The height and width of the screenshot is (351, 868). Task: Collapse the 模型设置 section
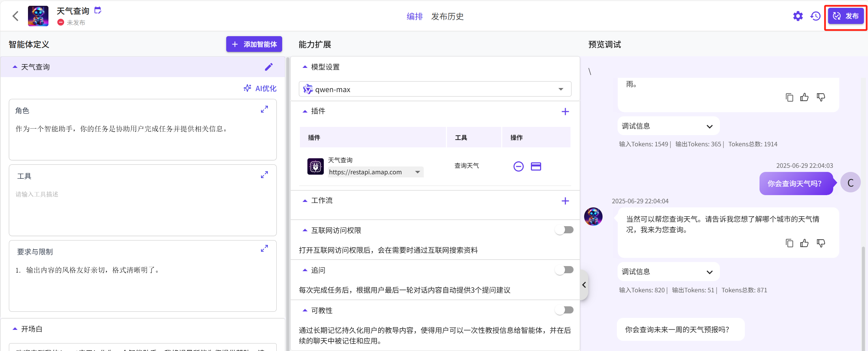[305, 67]
